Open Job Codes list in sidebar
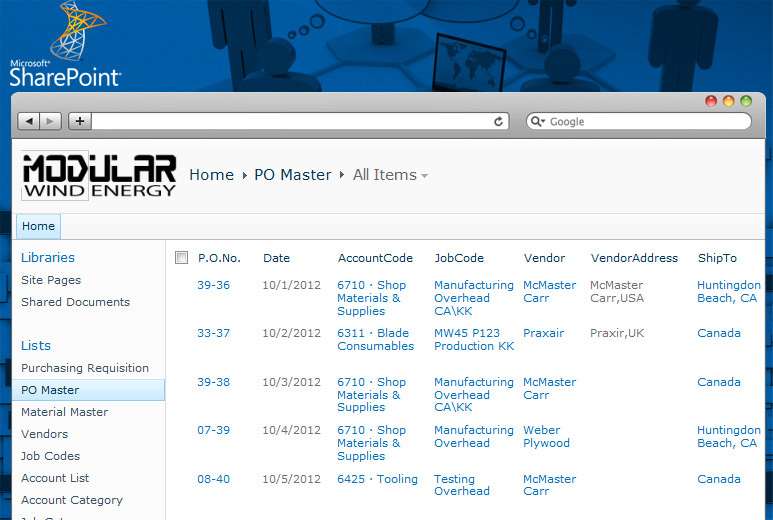This screenshot has width=773, height=520. (x=50, y=456)
